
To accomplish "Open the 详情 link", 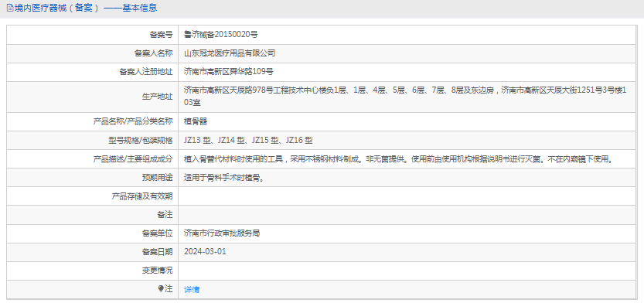I will coord(192,289).
